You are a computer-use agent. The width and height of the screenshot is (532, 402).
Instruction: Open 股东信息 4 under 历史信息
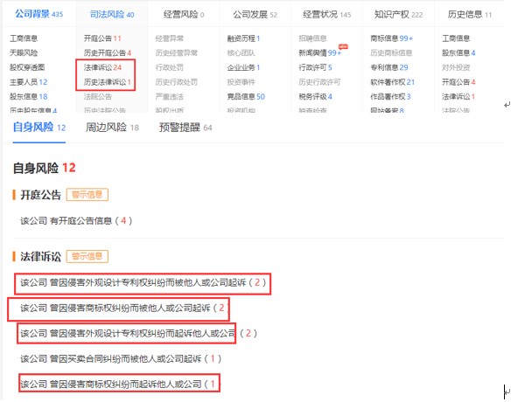458,53
